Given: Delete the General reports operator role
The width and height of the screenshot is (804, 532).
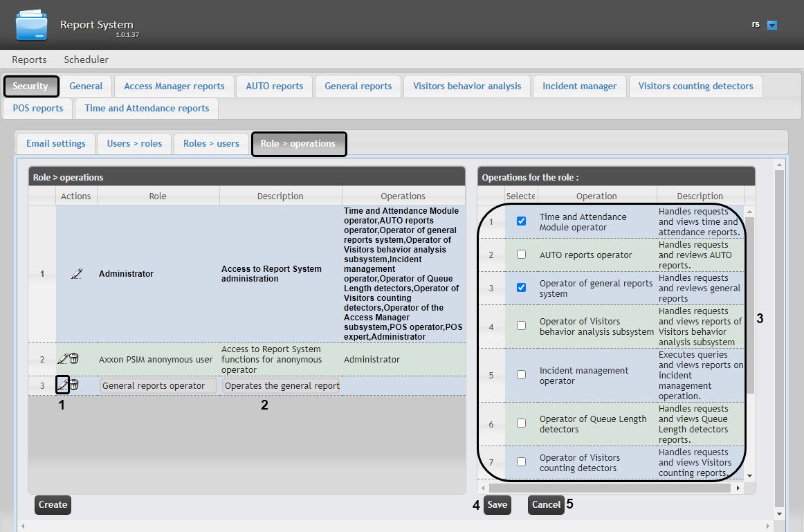Looking at the screenshot, I should point(74,385).
